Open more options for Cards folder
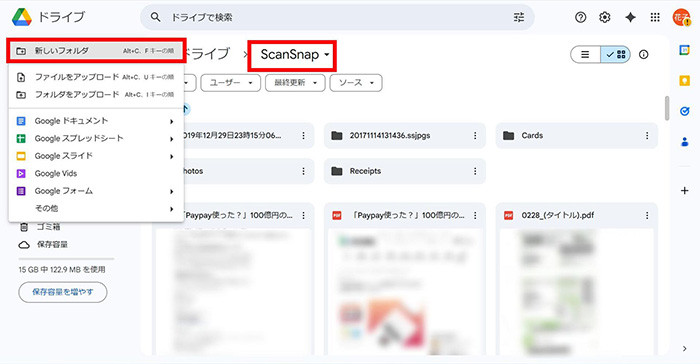Image resolution: width=700 pixels, height=364 pixels. (x=647, y=135)
